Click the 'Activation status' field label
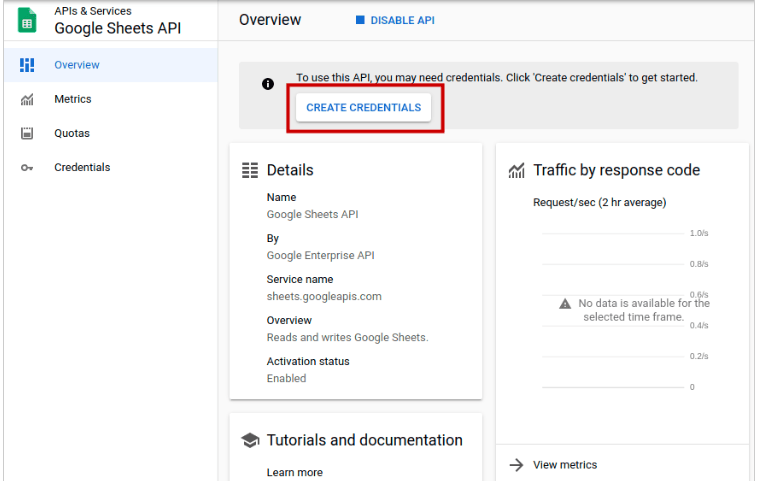Image resolution: width=765 pixels, height=481 pixels. click(x=308, y=361)
